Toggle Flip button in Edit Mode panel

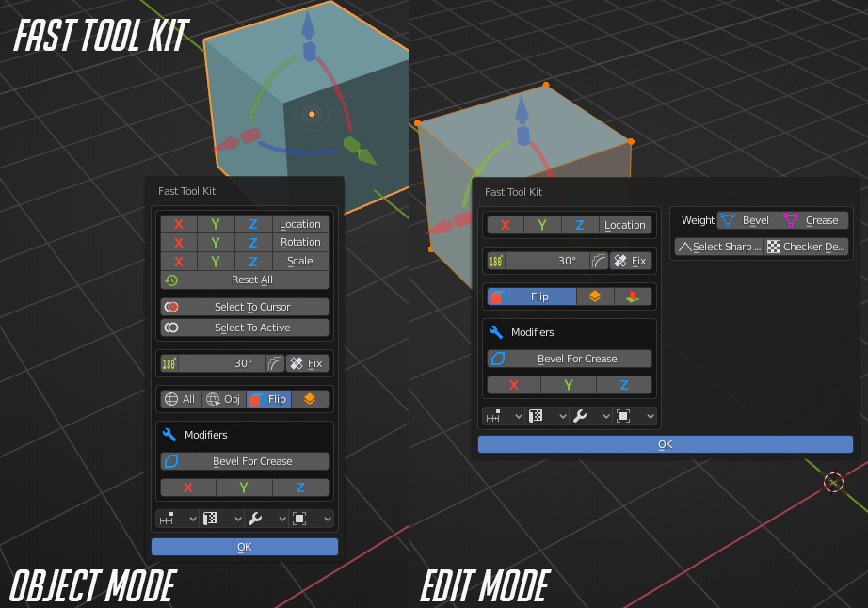coord(532,296)
